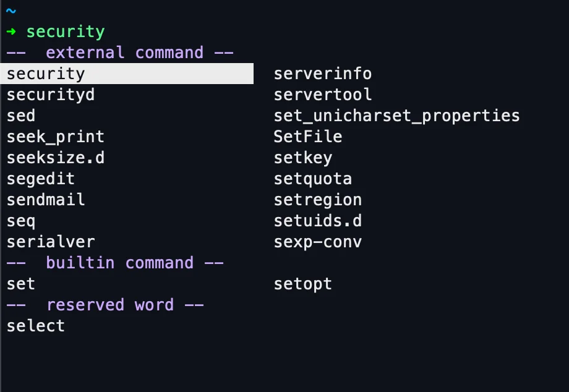This screenshot has height=392, width=569.
Task: Pick the sed command completion
Action: tap(21, 116)
